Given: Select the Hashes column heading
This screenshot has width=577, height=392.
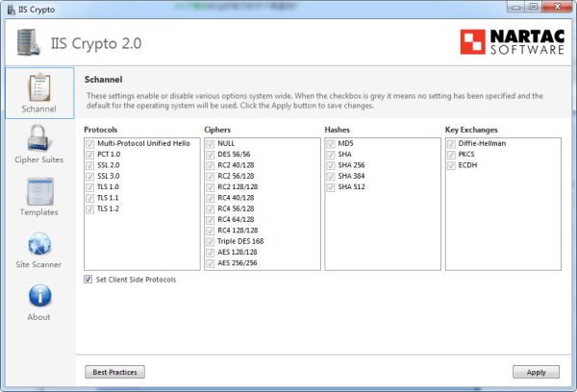Looking at the screenshot, I should (x=338, y=130).
